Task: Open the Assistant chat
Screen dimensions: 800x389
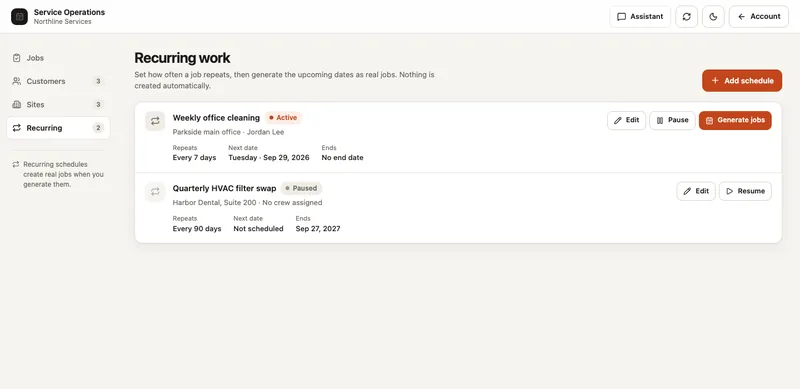Action: (x=640, y=16)
